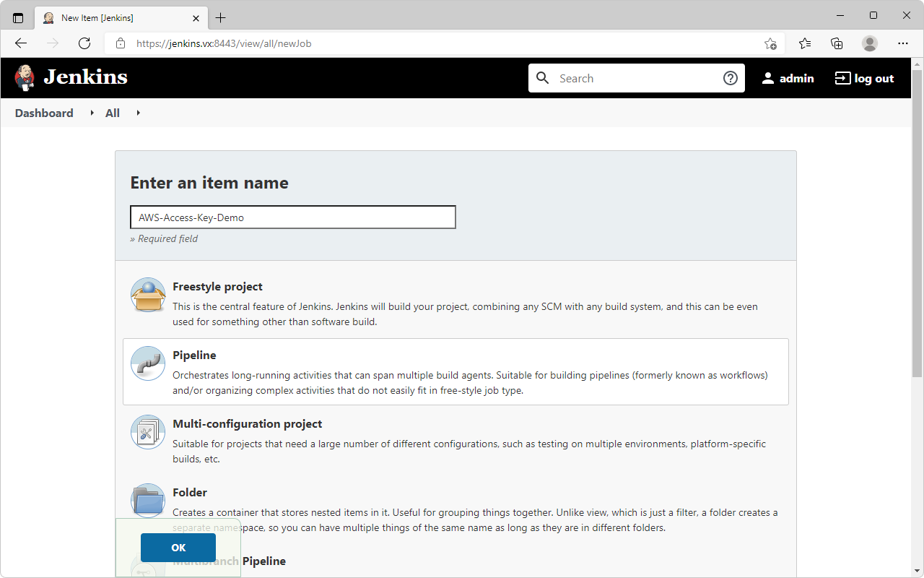
Task: Reload the current page
Action: pyautogui.click(x=84, y=43)
